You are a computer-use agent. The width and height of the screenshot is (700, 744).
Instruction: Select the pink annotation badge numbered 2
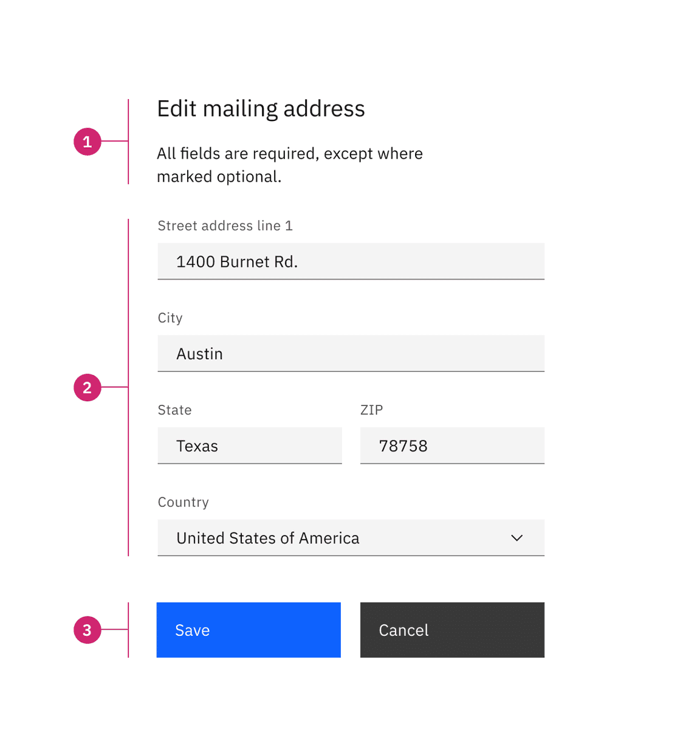pos(87,388)
